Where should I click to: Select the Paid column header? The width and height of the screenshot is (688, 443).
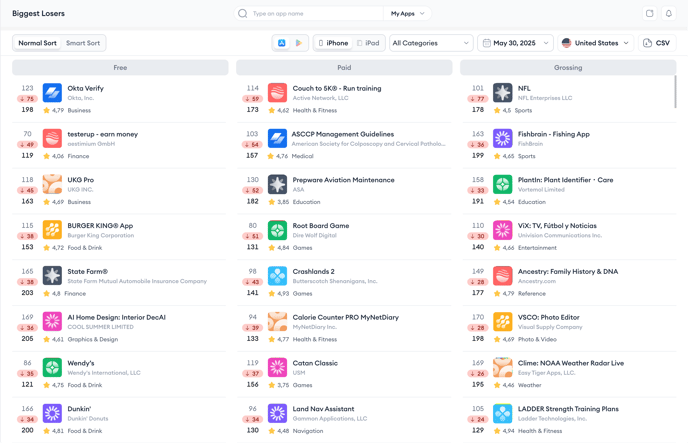pyautogui.click(x=344, y=68)
